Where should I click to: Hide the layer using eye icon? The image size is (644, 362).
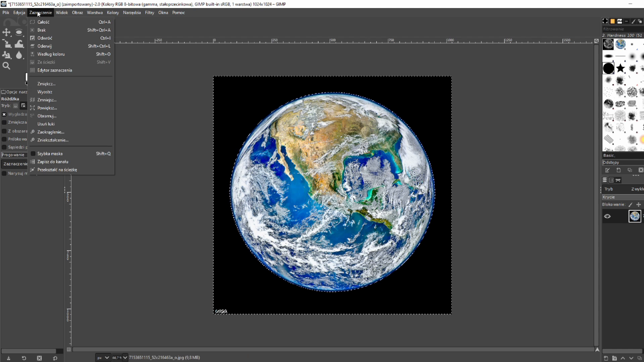click(x=607, y=216)
